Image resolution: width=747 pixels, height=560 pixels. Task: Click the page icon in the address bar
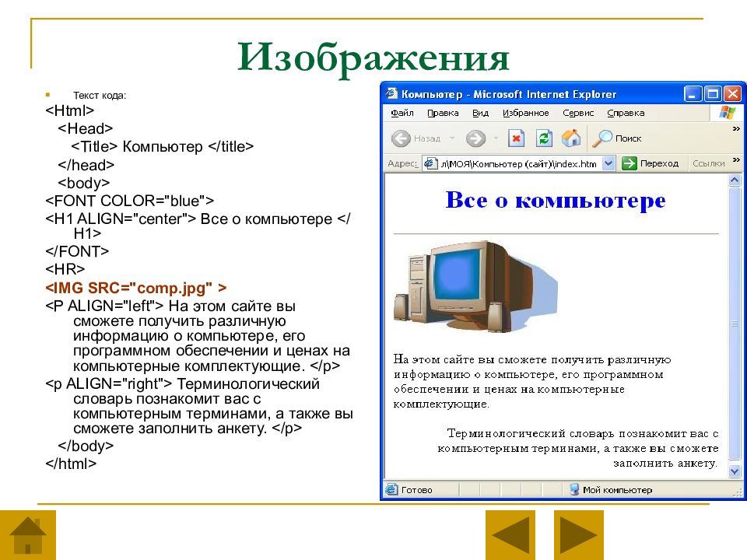[430, 163]
